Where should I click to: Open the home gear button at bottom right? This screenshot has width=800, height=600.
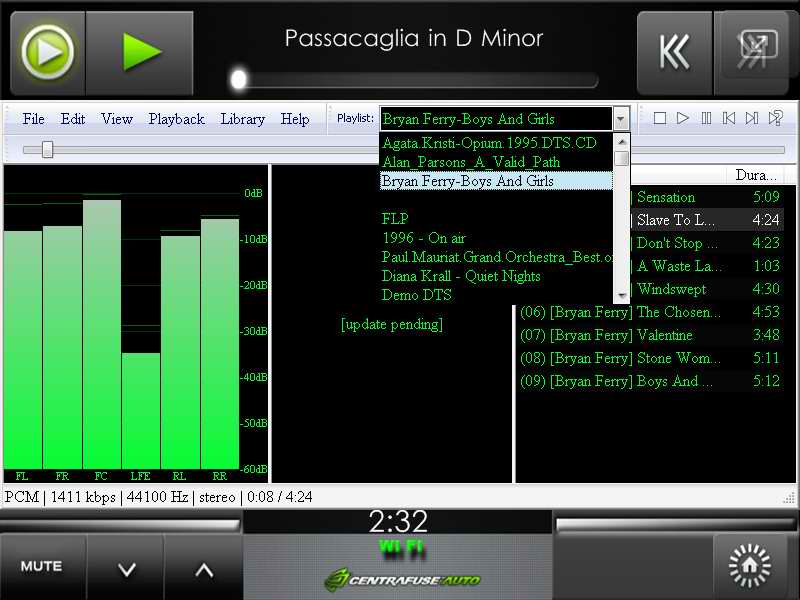[x=749, y=566]
